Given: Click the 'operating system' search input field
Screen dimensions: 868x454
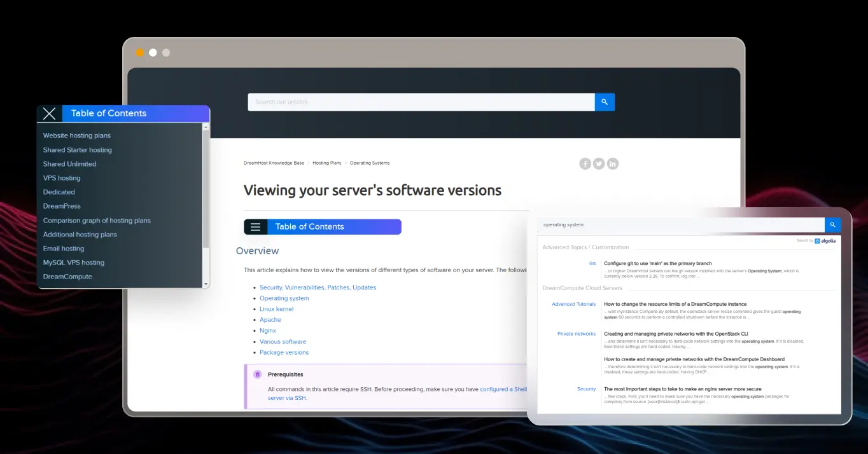Looking at the screenshot, I should click(x=681, y=224).
